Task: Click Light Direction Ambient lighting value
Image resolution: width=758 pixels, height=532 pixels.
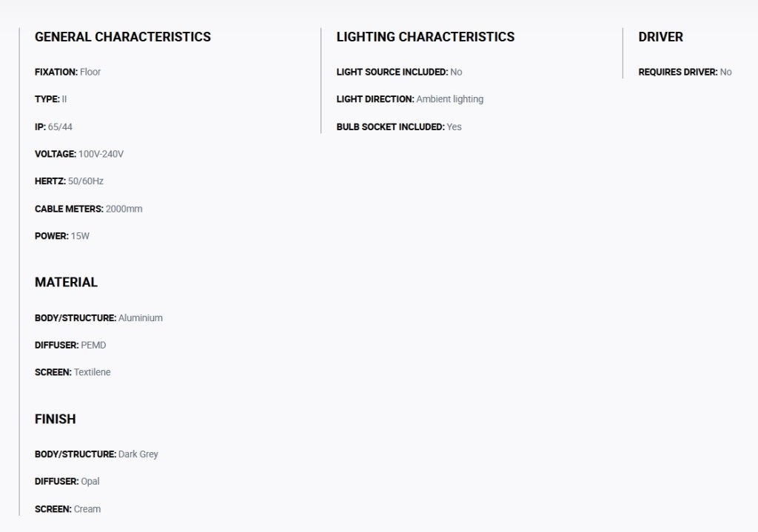Action: point(450,99)
